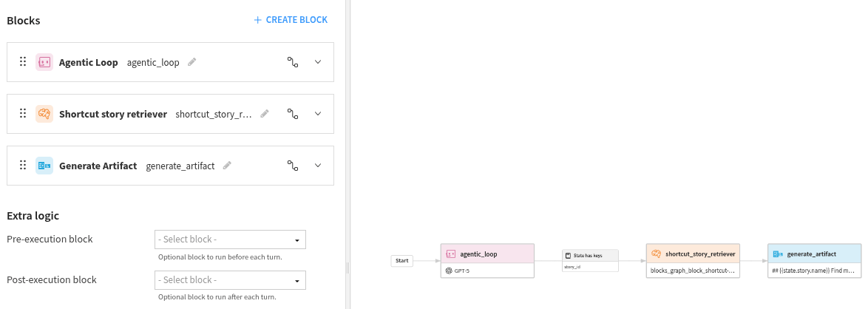Grab the Agentic Loop drag handle

coord(23,62)
